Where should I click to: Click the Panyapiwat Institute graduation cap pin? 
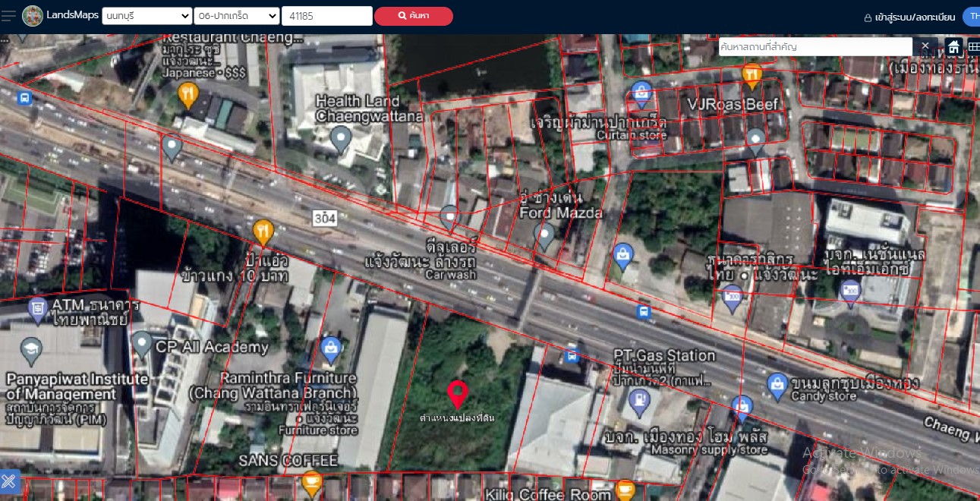coord(31,351)
